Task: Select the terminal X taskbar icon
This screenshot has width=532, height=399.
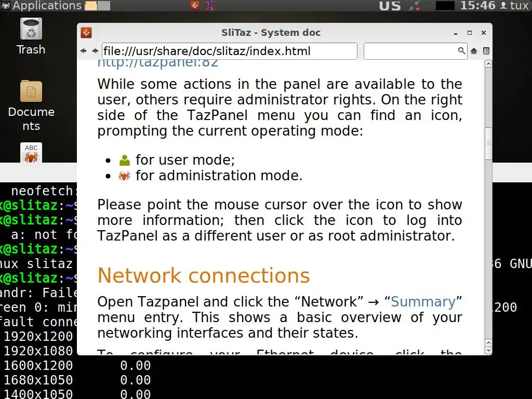Action: [x=210, y=5]
